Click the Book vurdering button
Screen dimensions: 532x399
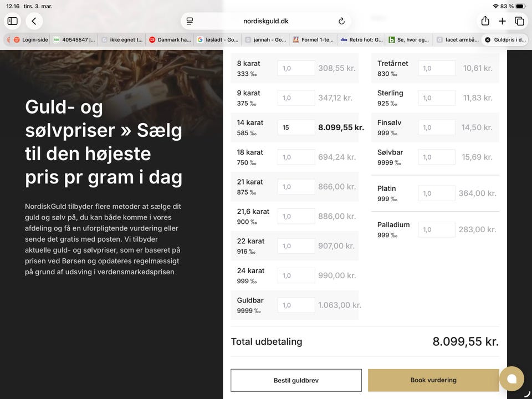click(433, 380)
